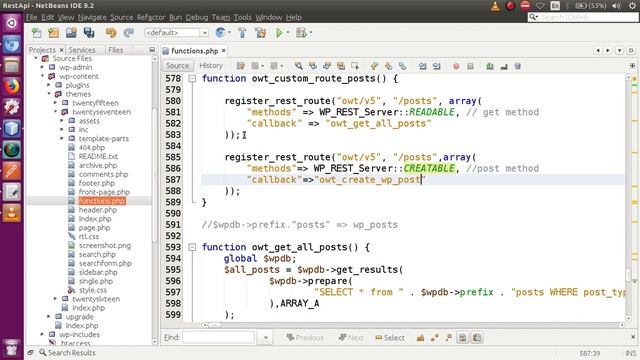This screenshot has height=360, width=640.
Task: Expand the plugins folder node
Action: pos(49,85)
